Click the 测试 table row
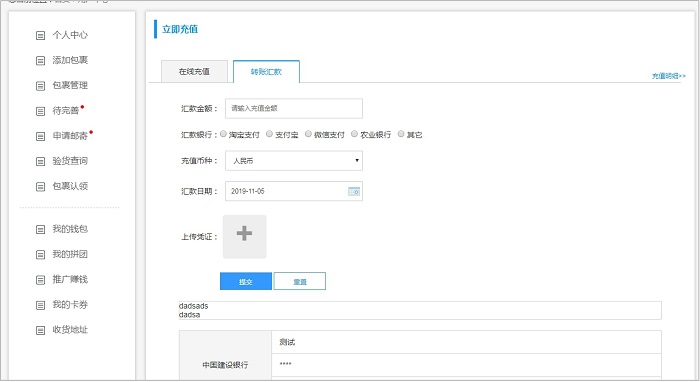 (466, 342)
